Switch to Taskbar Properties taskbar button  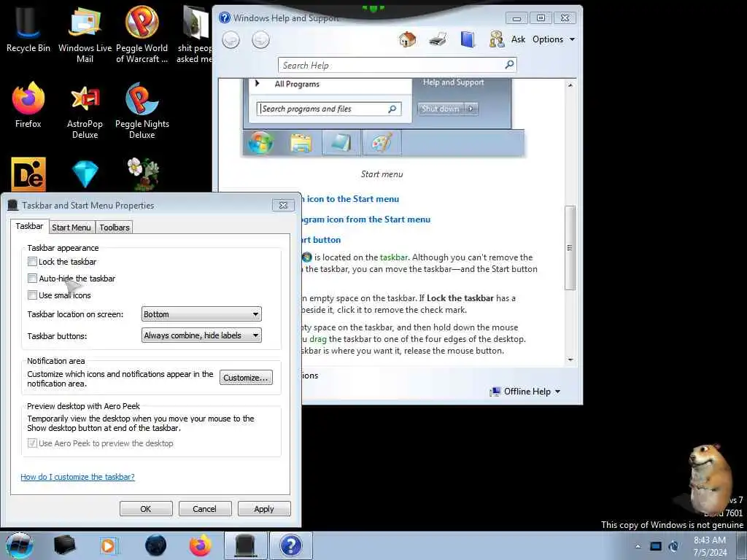pyautogui.click(x=246, y=545)
